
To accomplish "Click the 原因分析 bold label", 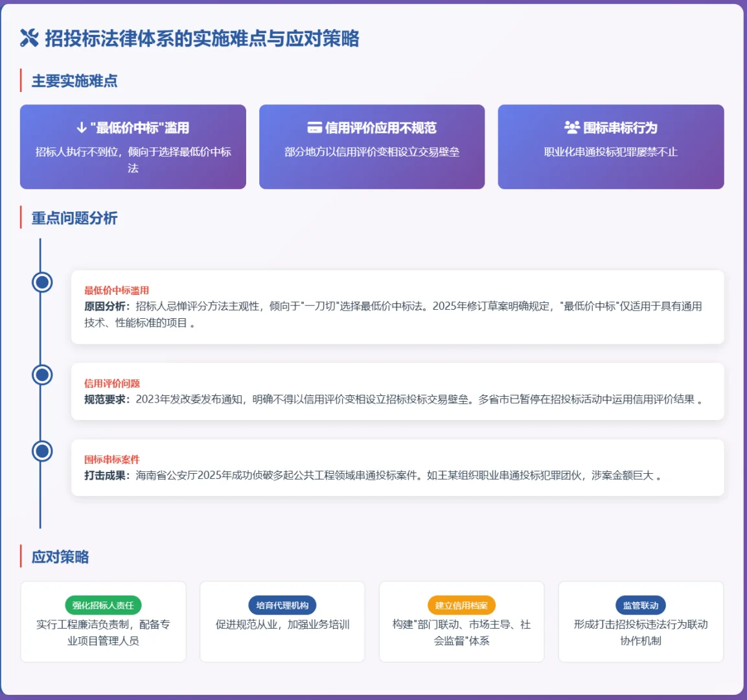I will coord(102,307).
